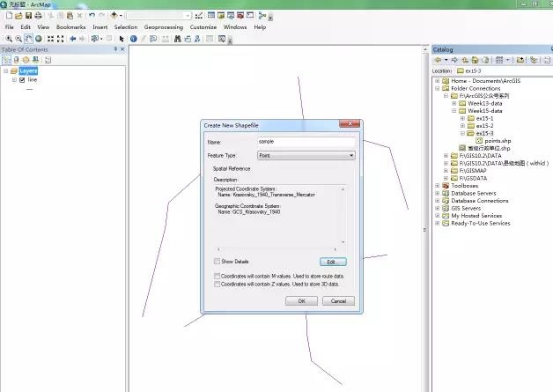Click List By Source icon

[x=16, y=60]
